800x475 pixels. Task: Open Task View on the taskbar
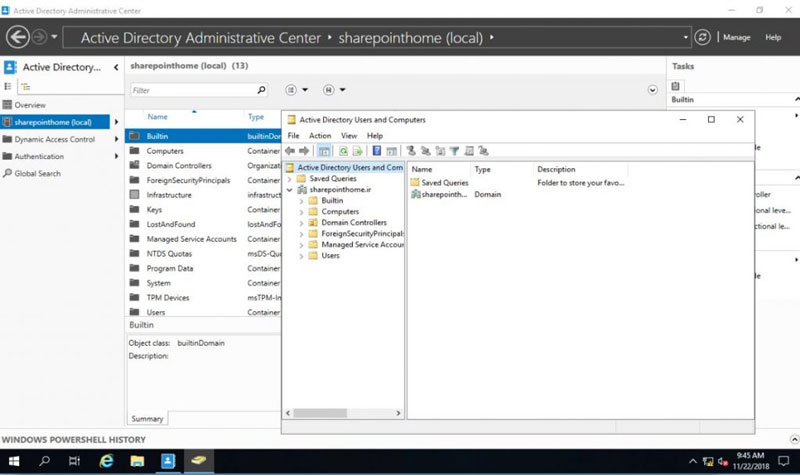[74, 461]
